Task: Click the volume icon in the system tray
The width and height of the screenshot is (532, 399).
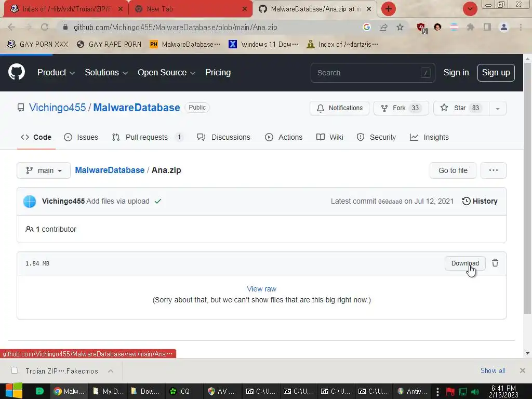Action: (x=475, y=392)
